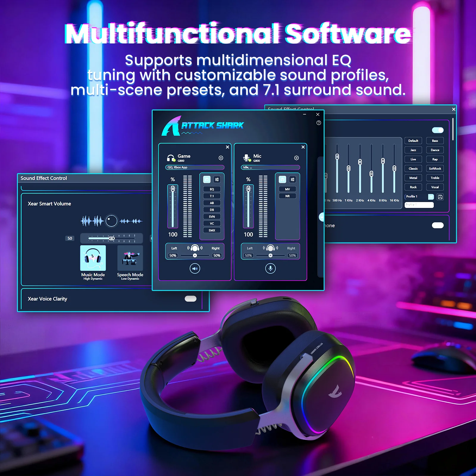Viewport: 476px width, 476px height.
Task: Open the QQ, Xbox App selector on Game panel
Action: pyautogui.click(x=195, y=167)
